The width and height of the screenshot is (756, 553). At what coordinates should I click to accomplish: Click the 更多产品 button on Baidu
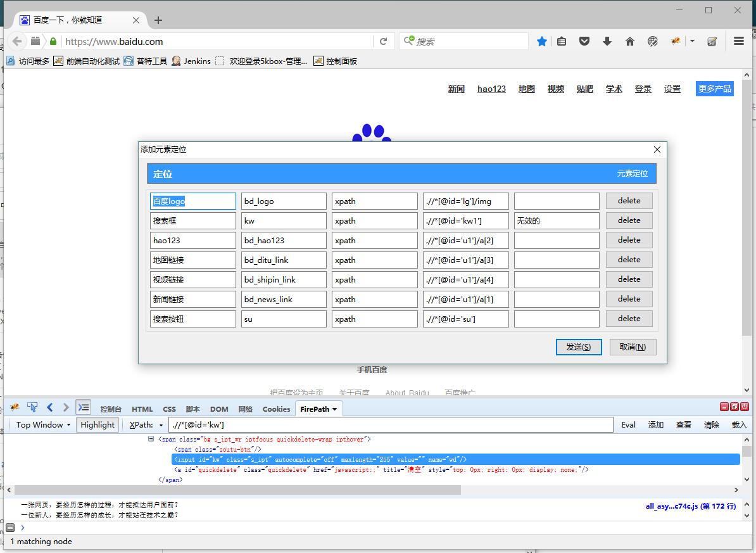715,89
